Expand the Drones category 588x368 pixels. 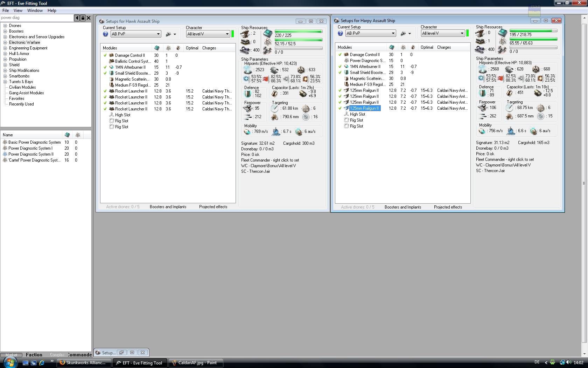tap(5, 26)
